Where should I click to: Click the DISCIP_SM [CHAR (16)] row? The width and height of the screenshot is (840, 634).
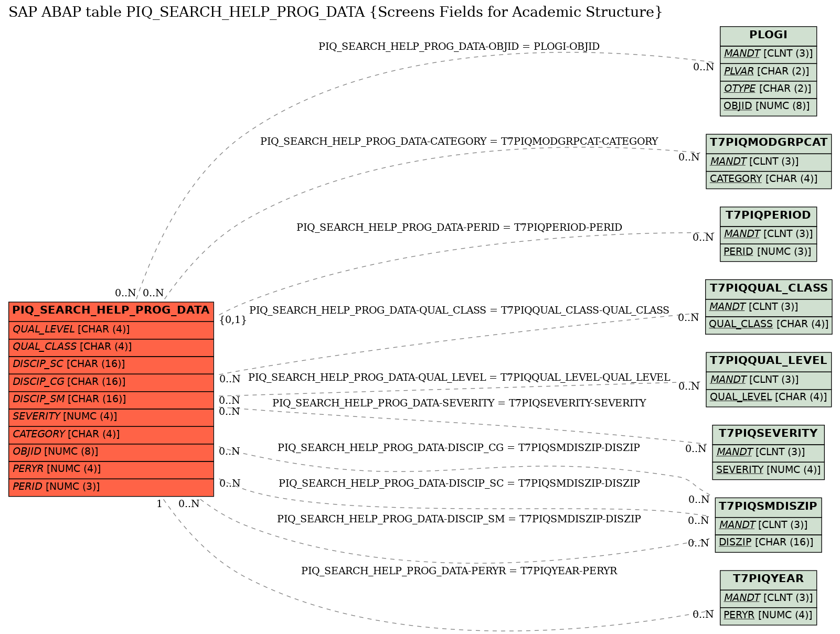coord(111,400)
